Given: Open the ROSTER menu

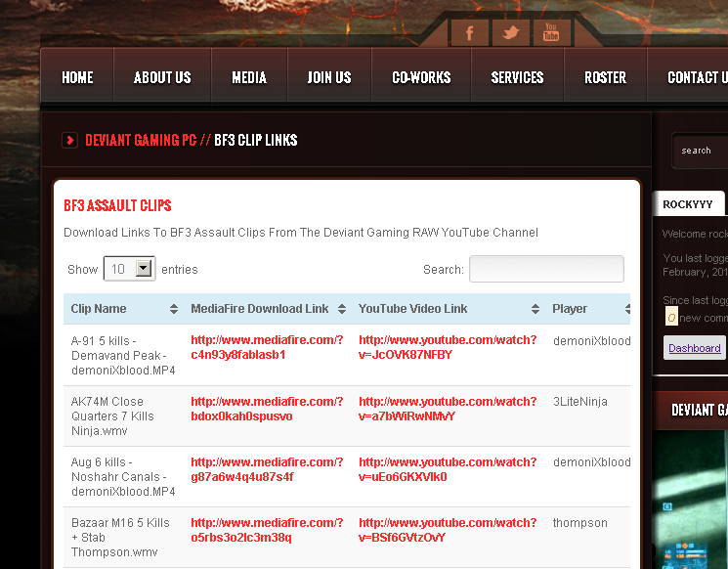Looking at the screenshot, I should point(605,77).
